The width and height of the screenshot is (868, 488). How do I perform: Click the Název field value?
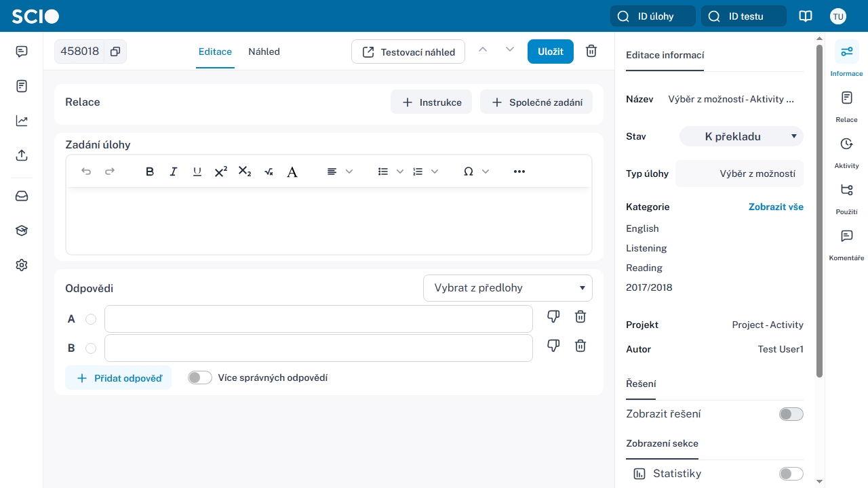coord(731,99)
